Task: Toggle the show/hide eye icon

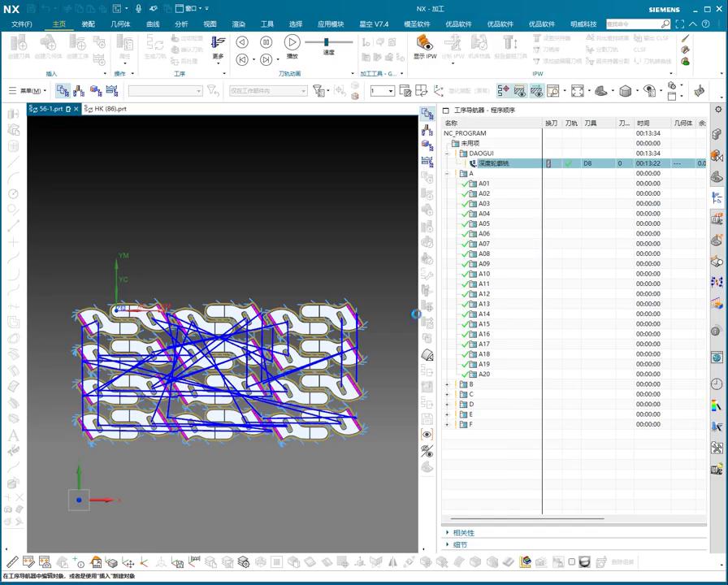Action: coord(427,435)
